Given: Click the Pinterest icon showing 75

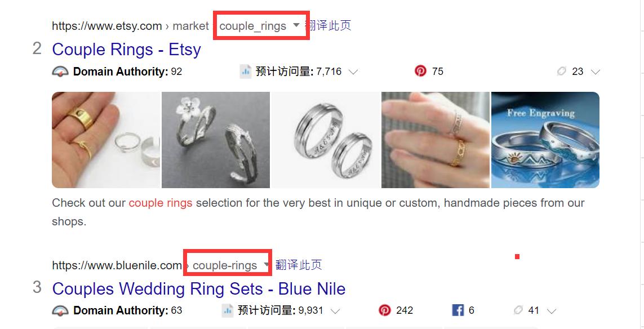Looking at the screenshot, I should (420, 71).
